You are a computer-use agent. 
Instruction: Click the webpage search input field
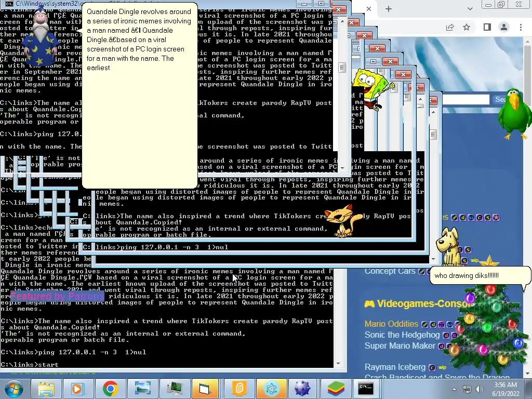(x=465, y=99)
